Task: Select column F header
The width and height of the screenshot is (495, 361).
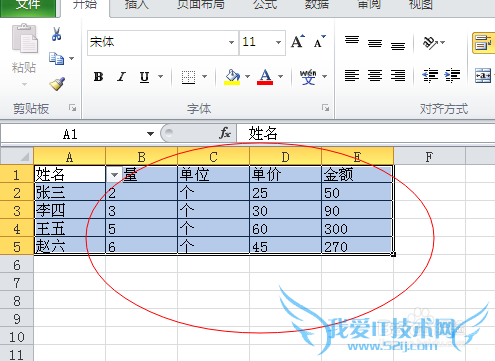Action: point(429,156)
